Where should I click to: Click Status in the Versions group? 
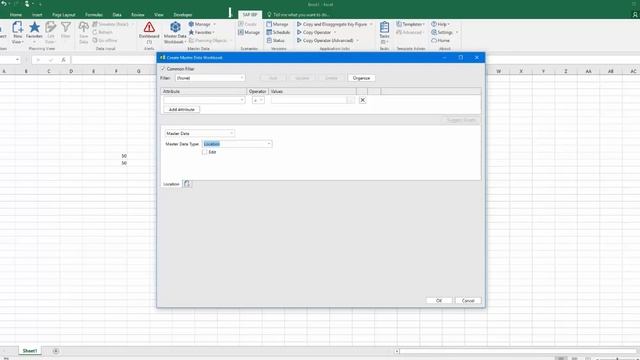(276, 40)
